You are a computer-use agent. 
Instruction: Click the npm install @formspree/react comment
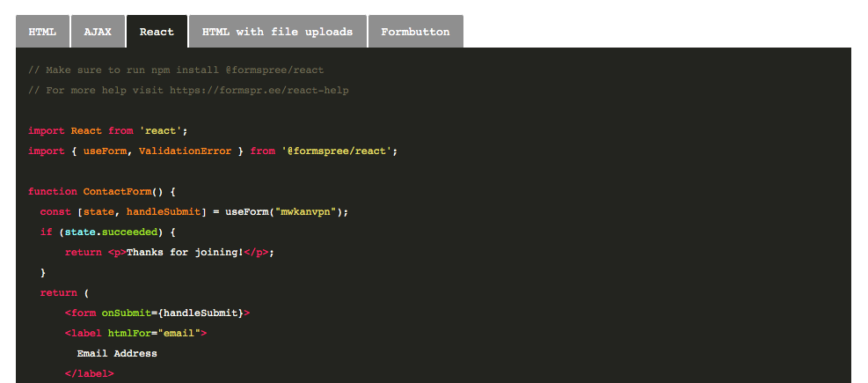point(176,70)
